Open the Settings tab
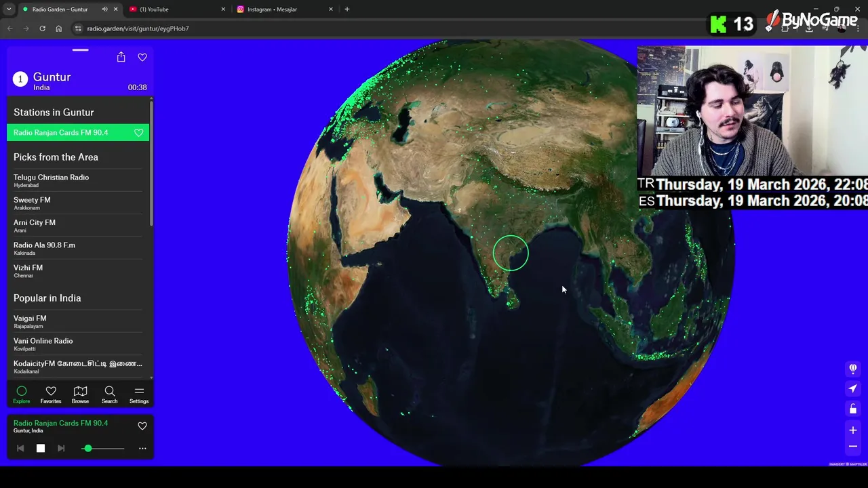 [139, 394]
